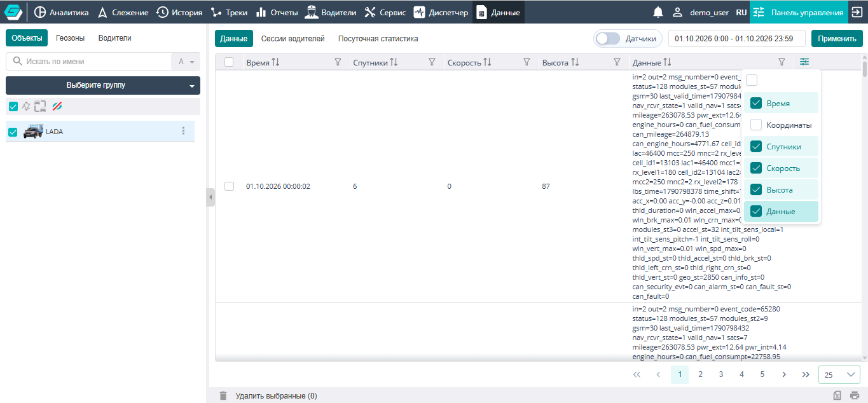Open column settings icon in table header

(x=805, y=62)
